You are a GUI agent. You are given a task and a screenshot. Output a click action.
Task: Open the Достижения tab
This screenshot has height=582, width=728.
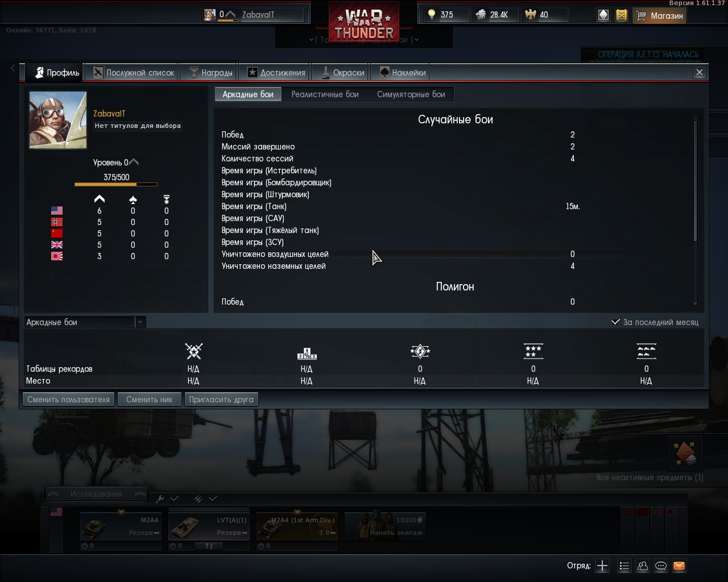pos(276,73)
